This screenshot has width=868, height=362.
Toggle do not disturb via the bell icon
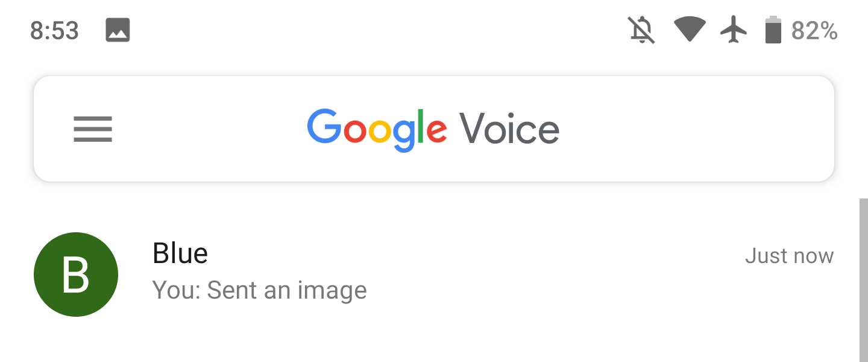(x=641, y=30)
